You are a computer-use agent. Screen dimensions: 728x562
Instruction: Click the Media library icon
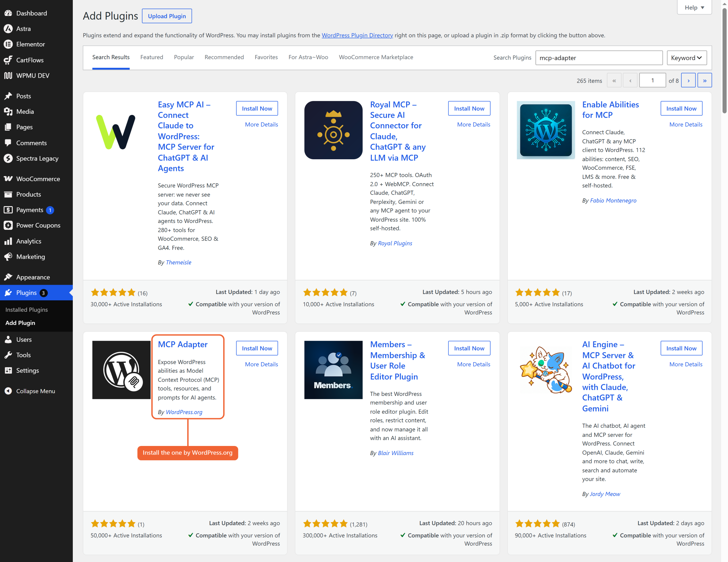[8, 111]
